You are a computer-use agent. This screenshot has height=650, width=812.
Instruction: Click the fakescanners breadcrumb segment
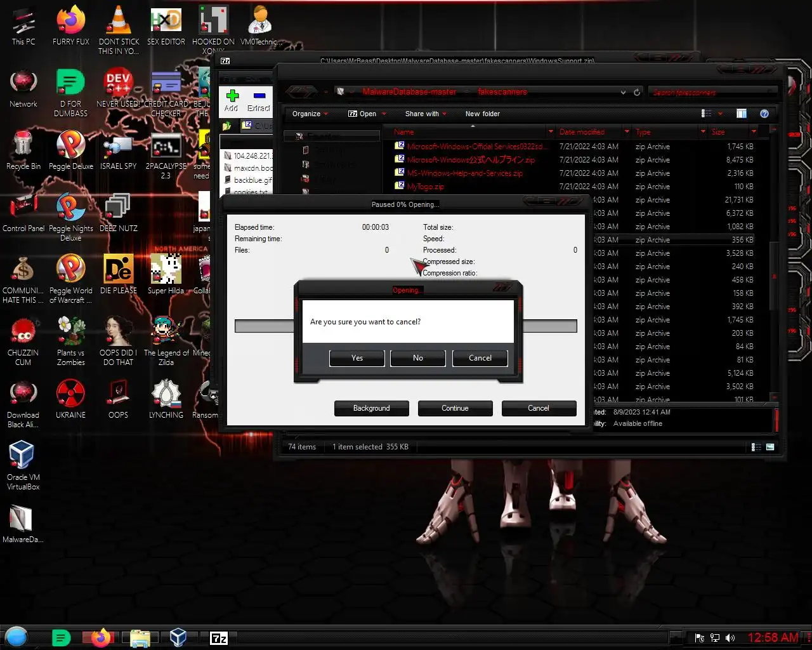click(502, 92)
